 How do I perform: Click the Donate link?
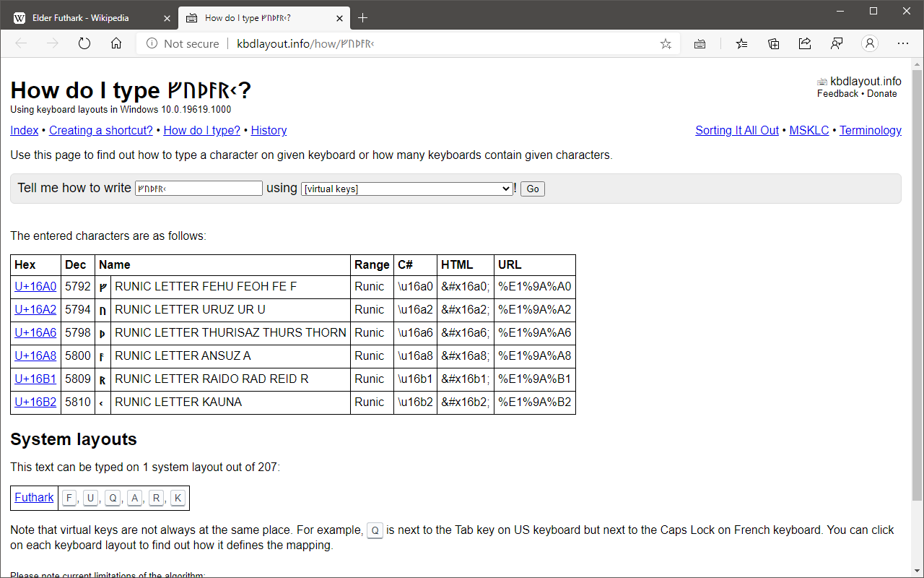point(882,93)
